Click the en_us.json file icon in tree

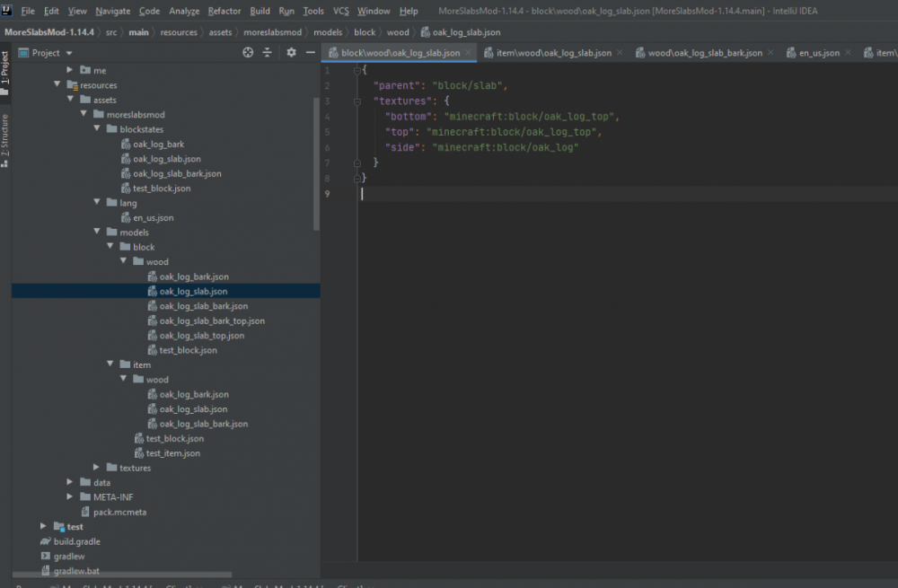click(x=126, y=217)
